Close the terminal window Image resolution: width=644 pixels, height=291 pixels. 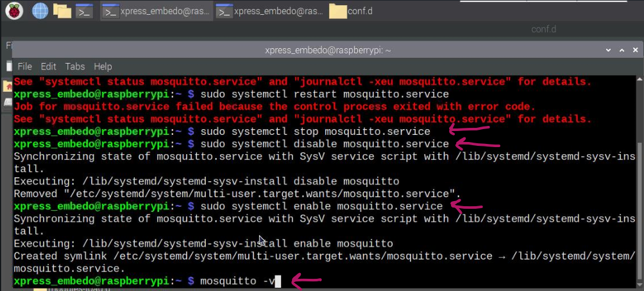[x=636, y=50]
